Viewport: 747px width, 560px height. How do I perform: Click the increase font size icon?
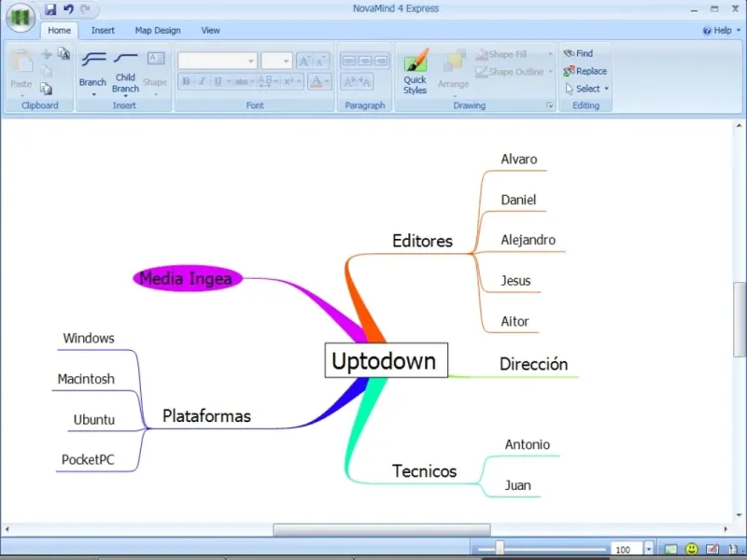click(x=304, y=61)
